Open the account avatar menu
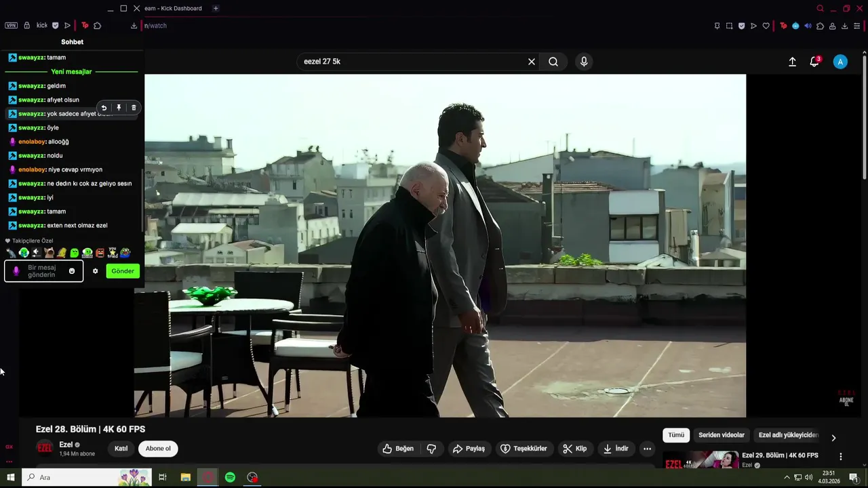Screen dimensions: 868x488 840,62
